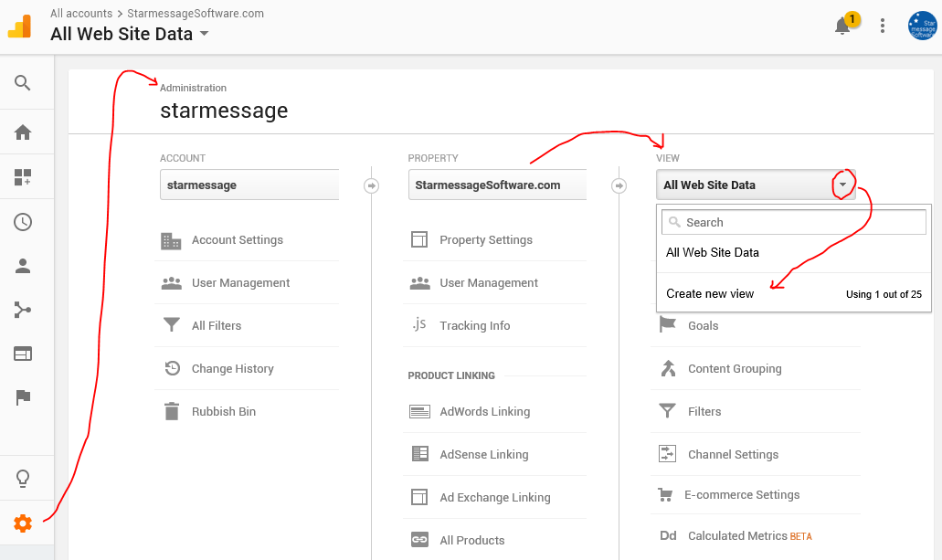Open Change History
The height and width of the screenshot is (560, 942).
(x=232, y=368)
